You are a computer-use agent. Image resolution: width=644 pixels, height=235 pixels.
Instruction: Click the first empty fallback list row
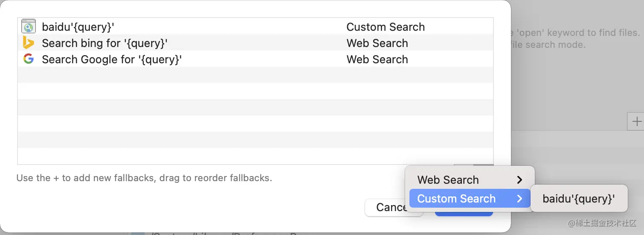click(255, 75)
